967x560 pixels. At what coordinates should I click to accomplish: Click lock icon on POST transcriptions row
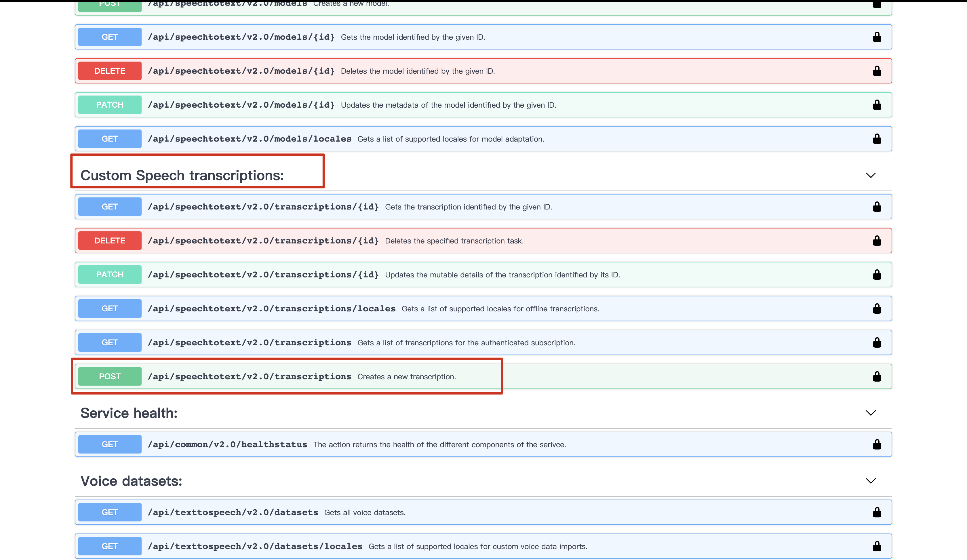pyautogui.click(x=877, y=377)
